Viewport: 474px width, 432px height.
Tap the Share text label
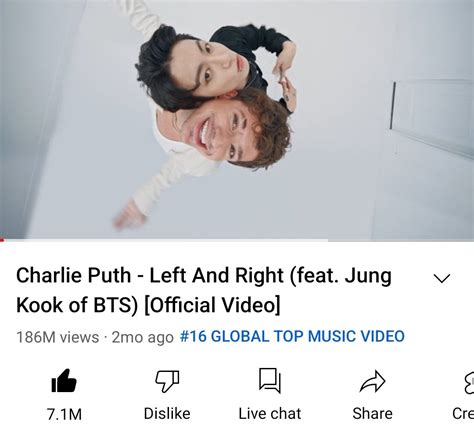click(372, 414)
